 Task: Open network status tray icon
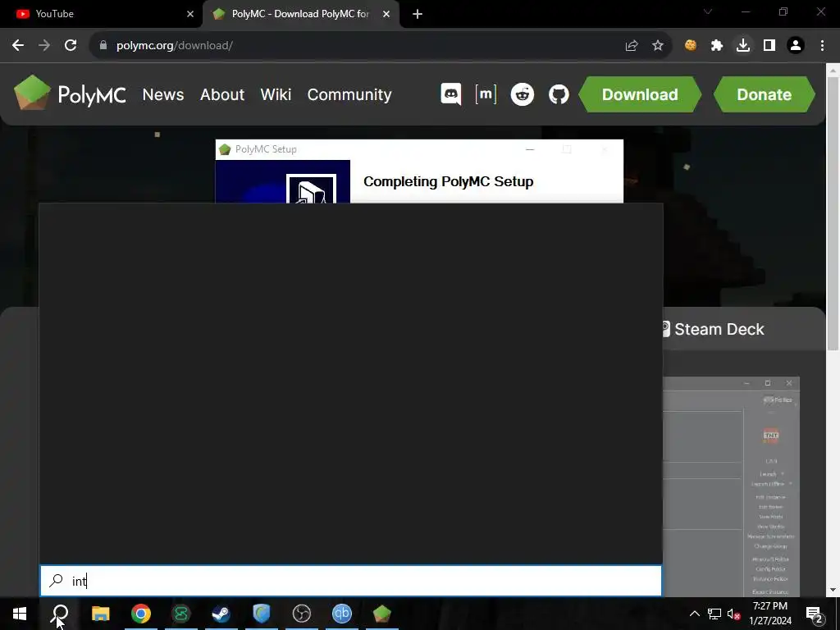(714, 614)
